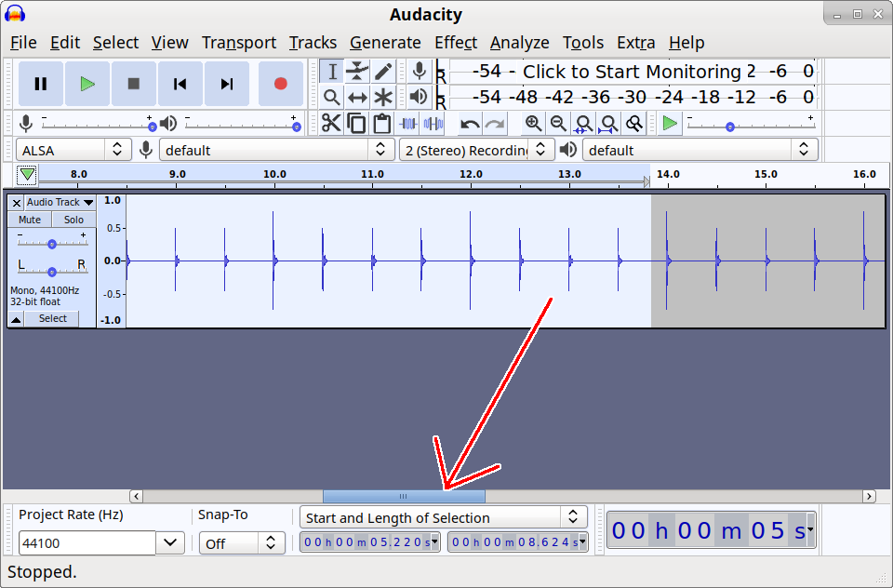
Task: Start playback with the green Play button
Action: [87, 84]
